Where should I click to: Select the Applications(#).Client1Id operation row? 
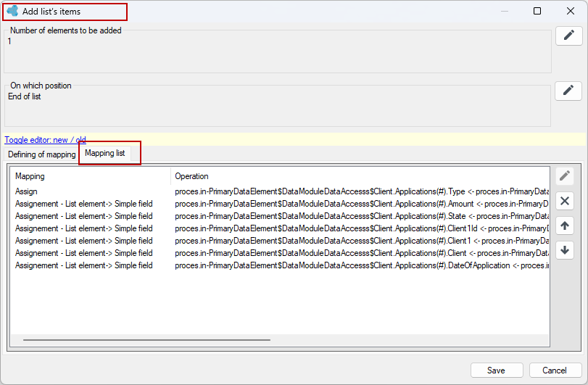point(279,228)
